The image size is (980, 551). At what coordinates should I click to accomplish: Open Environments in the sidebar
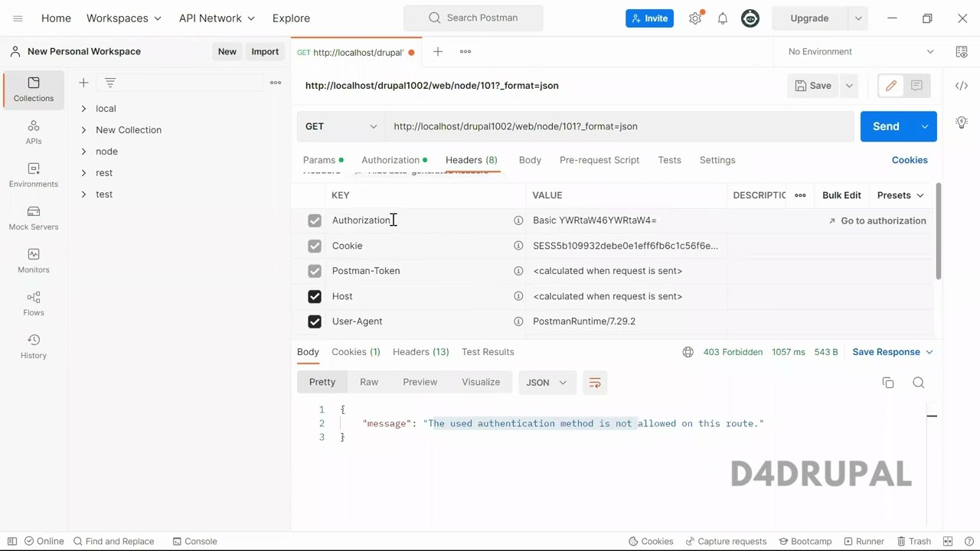(34, 175)
